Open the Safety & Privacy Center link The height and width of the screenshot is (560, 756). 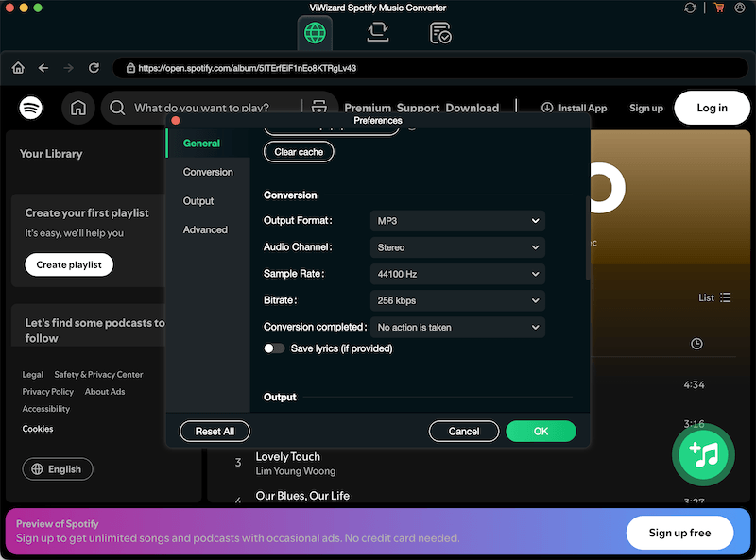(98, 375)
